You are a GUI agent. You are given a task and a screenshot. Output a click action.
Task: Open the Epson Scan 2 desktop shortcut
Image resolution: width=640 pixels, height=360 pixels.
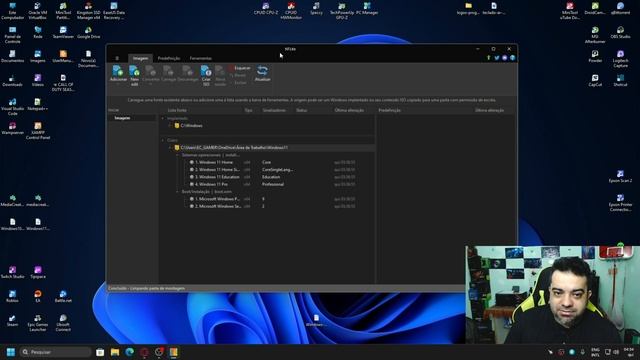(x=620, y=177)
